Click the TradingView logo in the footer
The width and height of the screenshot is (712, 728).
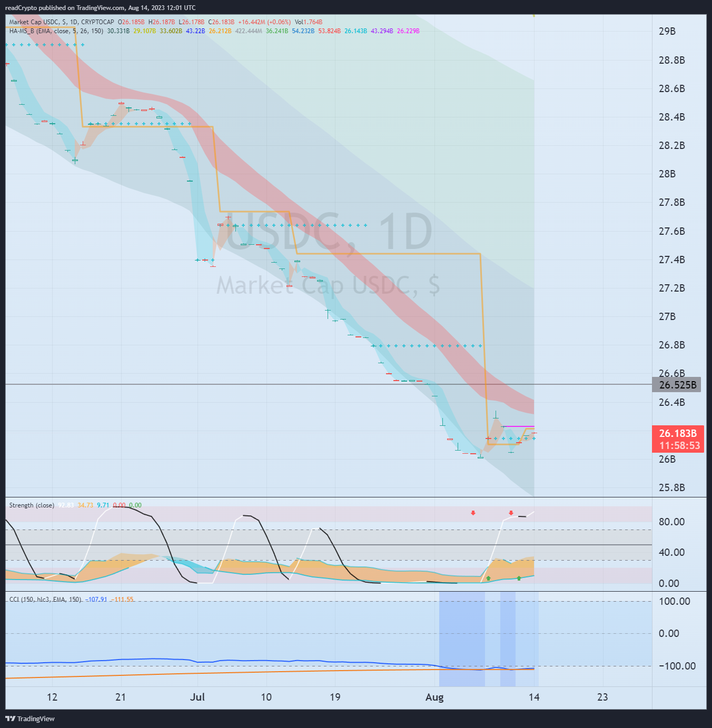coord(30,719)
